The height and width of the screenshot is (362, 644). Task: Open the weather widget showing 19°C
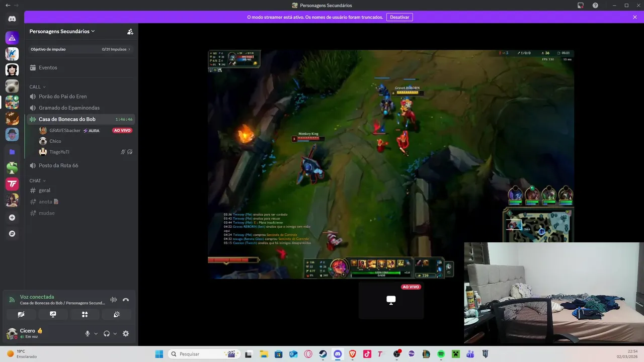[x=22, y=354]
